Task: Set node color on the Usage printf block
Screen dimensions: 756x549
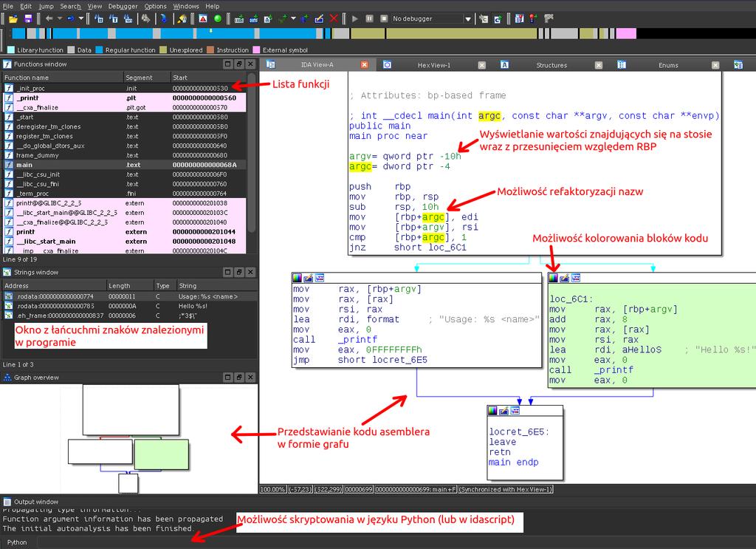Action: tap(297, 277)
